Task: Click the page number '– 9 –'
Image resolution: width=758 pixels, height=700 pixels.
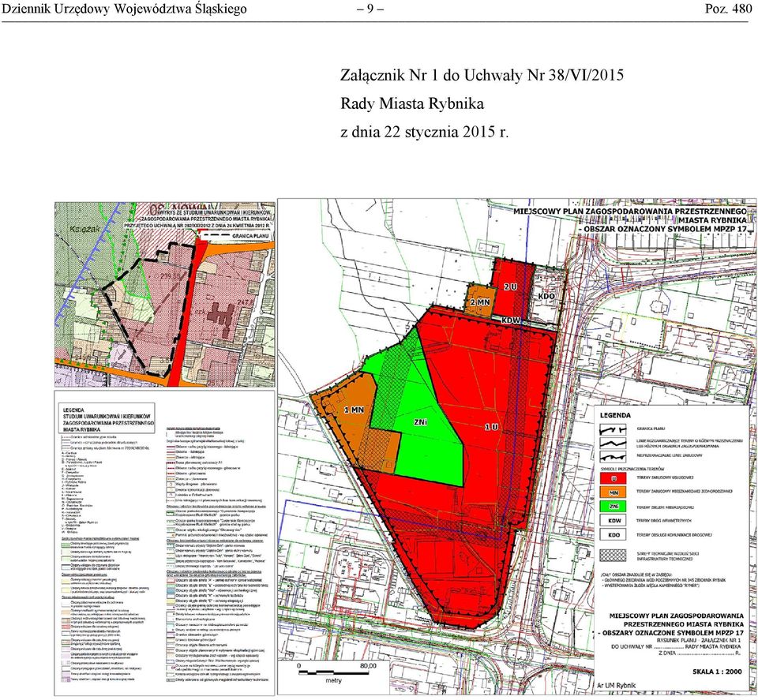Action: [370, 9]
